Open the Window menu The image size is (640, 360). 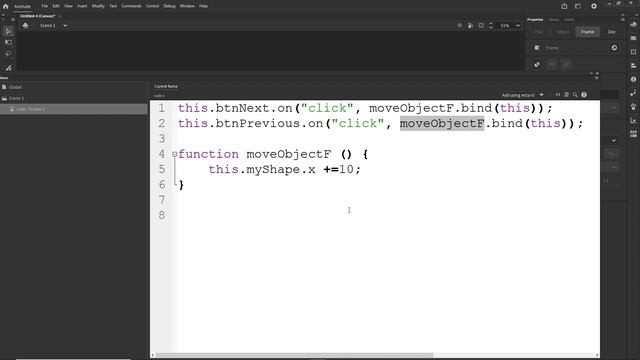click(x=187, y=6)
